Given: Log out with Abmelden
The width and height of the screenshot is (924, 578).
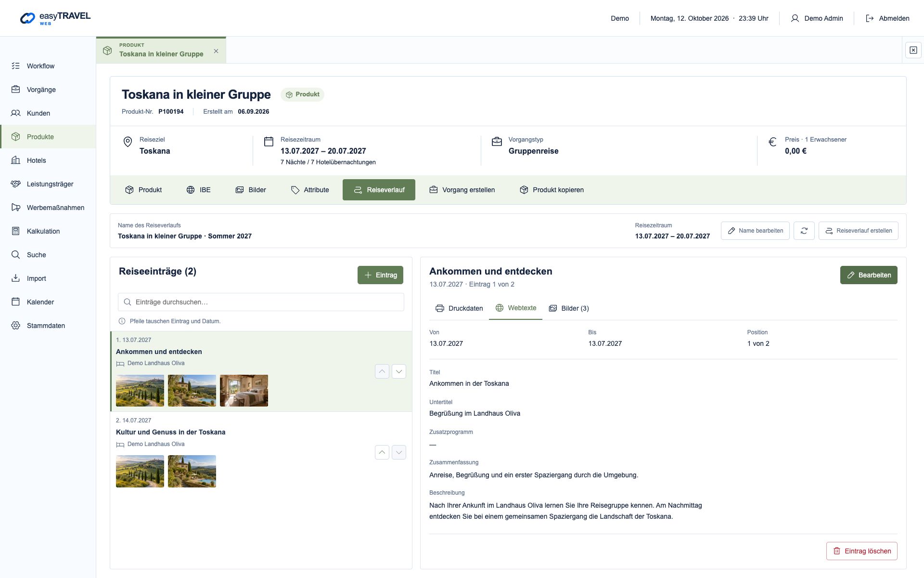Looking at the screenshot, I should click(x=887, y=18).
